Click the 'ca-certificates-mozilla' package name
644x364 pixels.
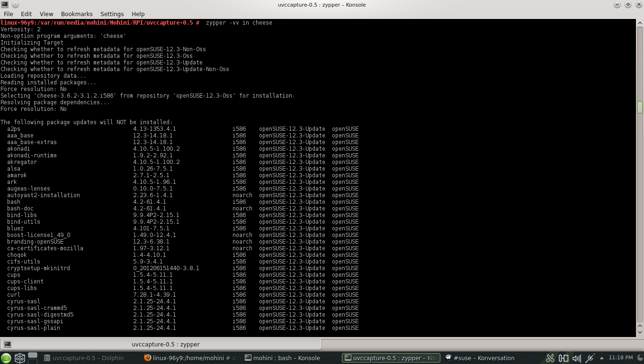click(45, 248)
